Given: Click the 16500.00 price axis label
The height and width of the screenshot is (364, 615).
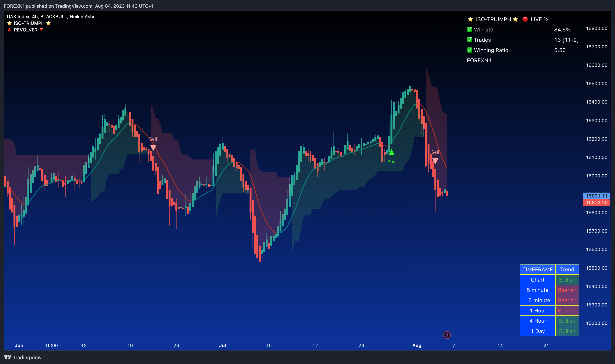Looking at the screenshot, I should pos(596,83).
